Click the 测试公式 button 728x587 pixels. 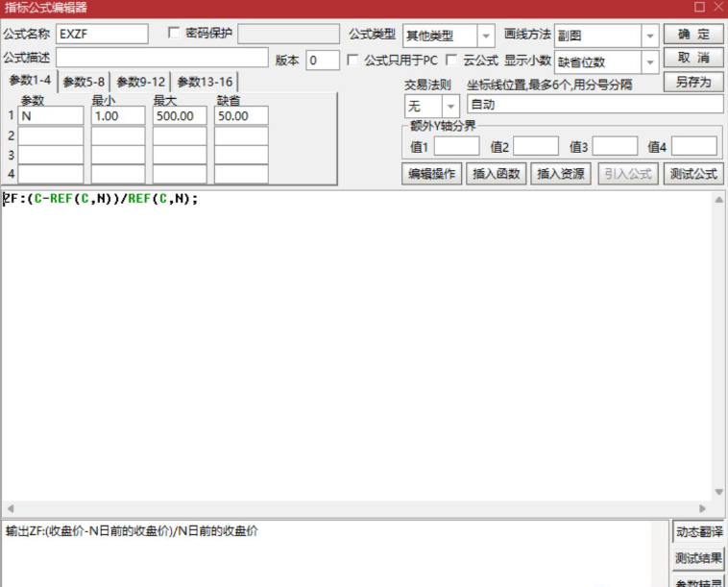693,174
